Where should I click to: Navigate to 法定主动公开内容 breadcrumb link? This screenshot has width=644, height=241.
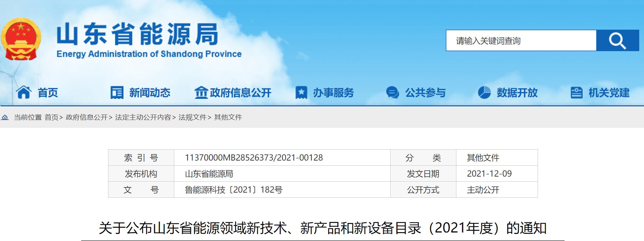pos(143,117)
